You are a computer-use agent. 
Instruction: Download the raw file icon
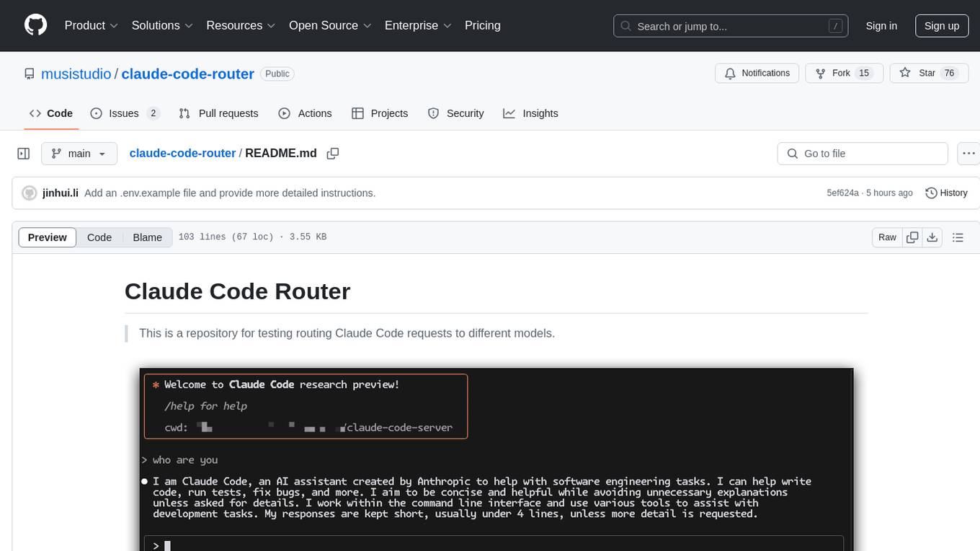932,237
